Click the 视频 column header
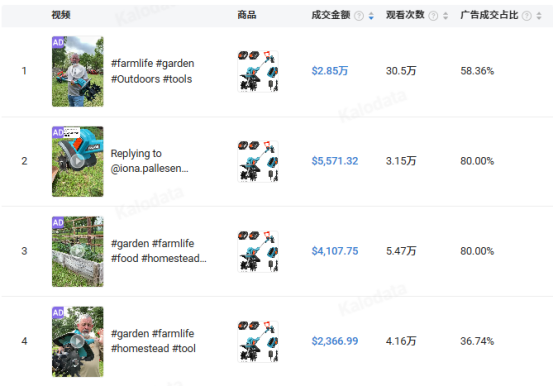 [x=61, y=15]
